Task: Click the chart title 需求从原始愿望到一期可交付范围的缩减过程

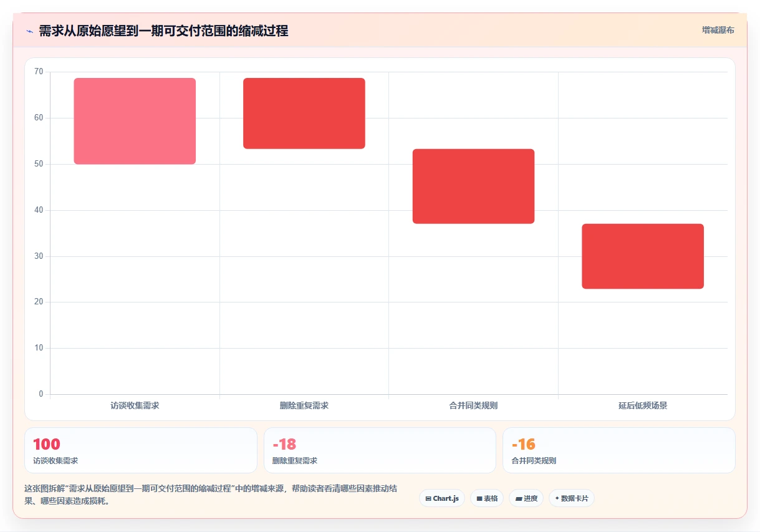Action: coord(163,31)
